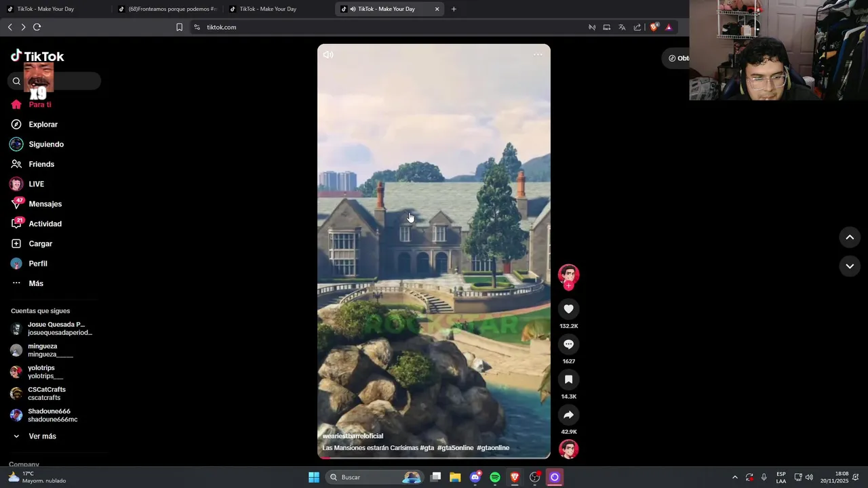Open Brave Rewards triangle icon
Screen dimensions: 868x488
669,27
